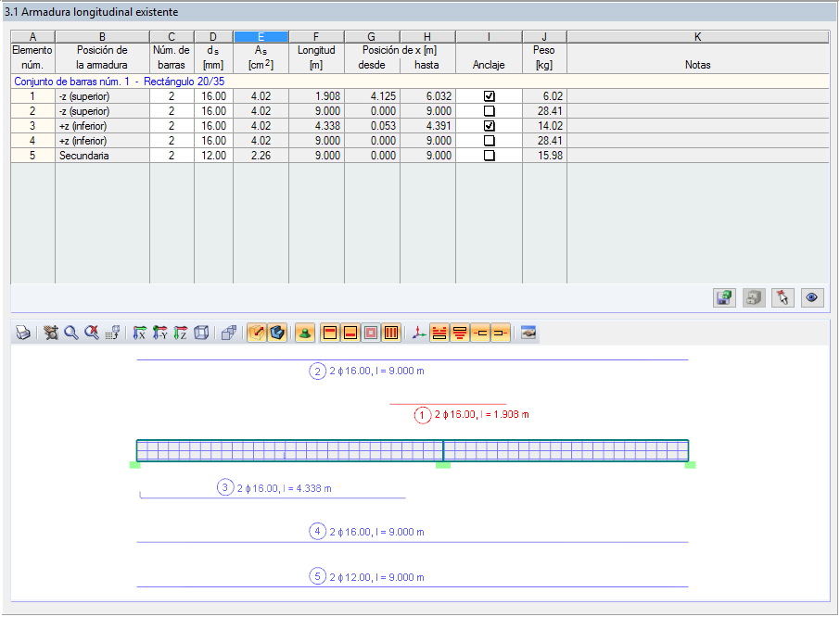
Task: Click the dotted grid selection icon
Action: 112,333
